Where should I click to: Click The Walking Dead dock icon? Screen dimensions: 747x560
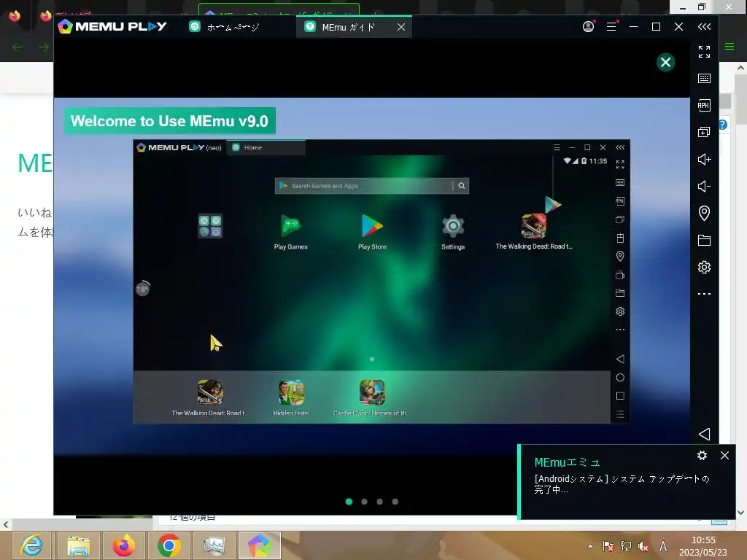coord(210,393)
